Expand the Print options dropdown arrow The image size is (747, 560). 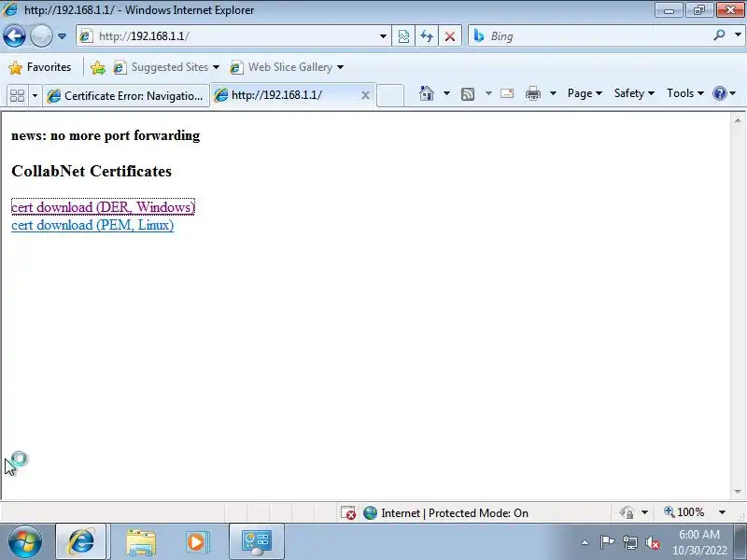tap(553, 93)
